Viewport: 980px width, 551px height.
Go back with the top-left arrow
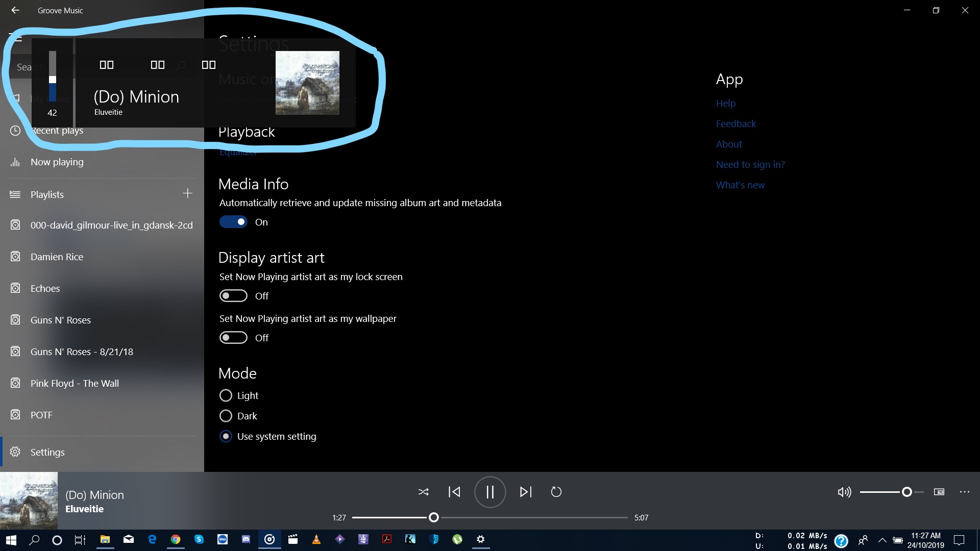[15, 10]
